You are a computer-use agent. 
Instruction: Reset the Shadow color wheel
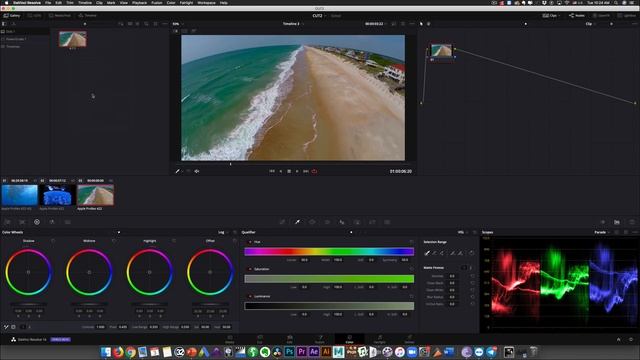point(53,241)
